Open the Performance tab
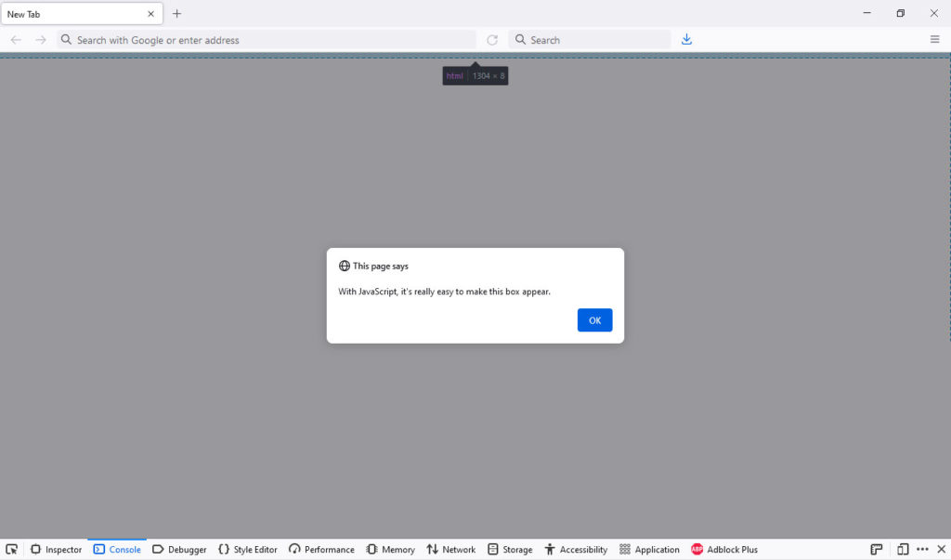The height and width of the screenshot is (560, 951). [321, 549]
